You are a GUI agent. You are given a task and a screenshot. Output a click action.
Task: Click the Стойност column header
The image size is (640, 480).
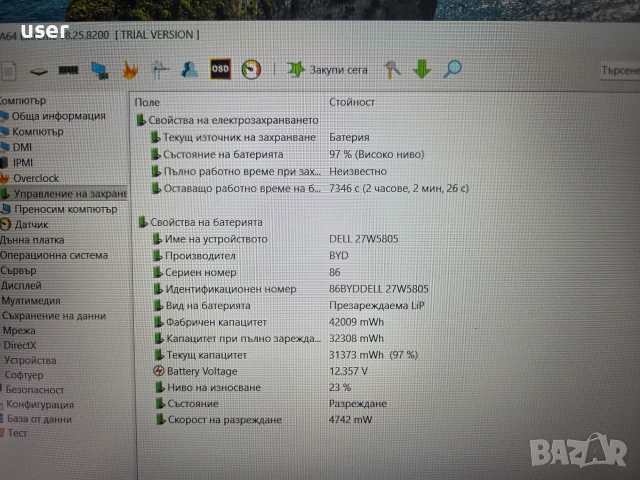(x=352, y=102)
